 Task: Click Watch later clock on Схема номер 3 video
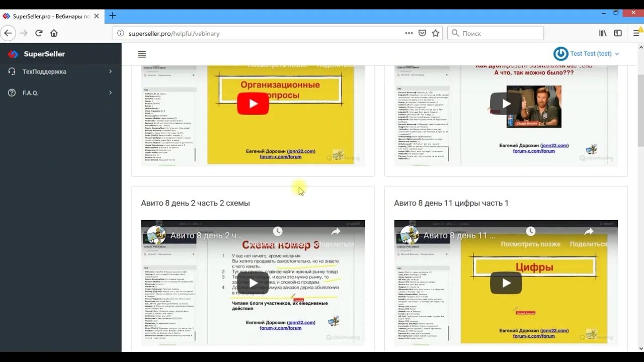[x=278, y=232]
